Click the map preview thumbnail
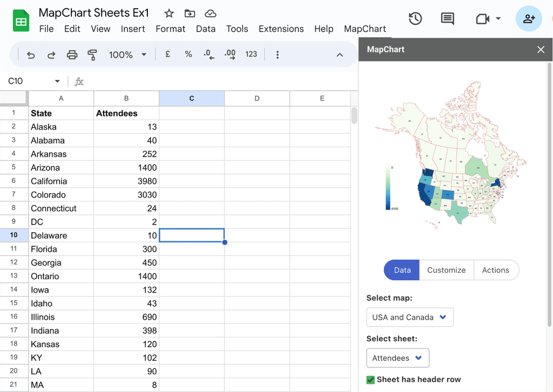 pos(451,155)
